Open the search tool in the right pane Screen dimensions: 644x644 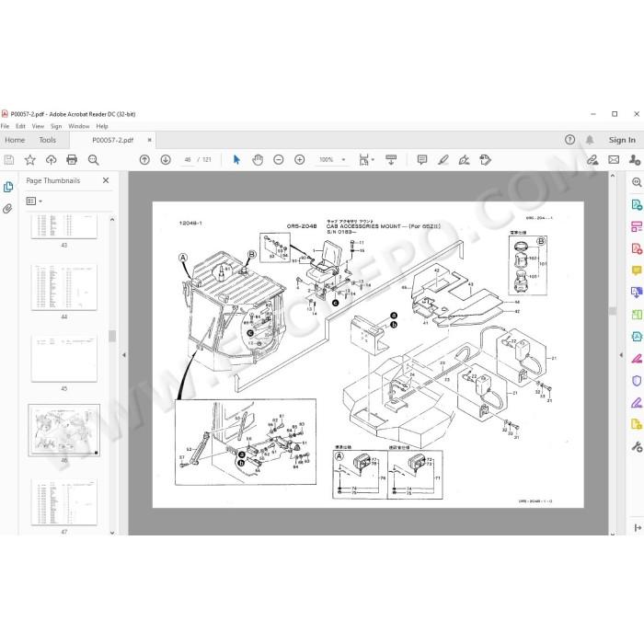coord(637,182)
